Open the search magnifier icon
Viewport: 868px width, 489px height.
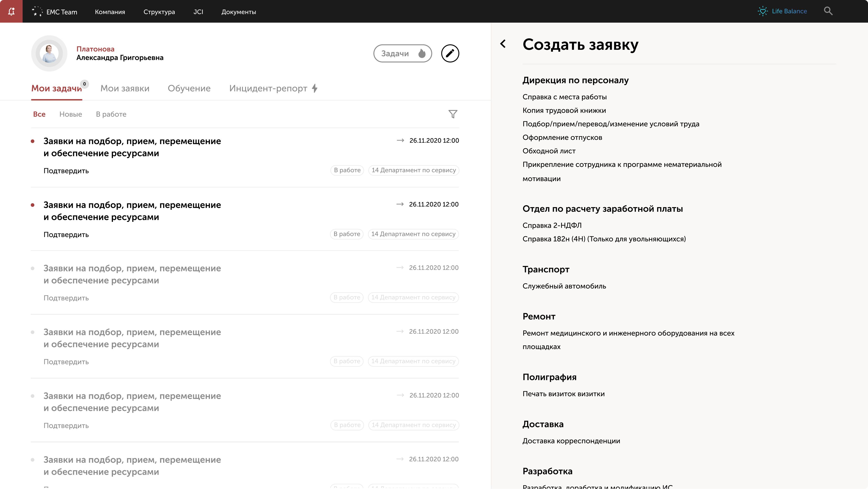828,11
